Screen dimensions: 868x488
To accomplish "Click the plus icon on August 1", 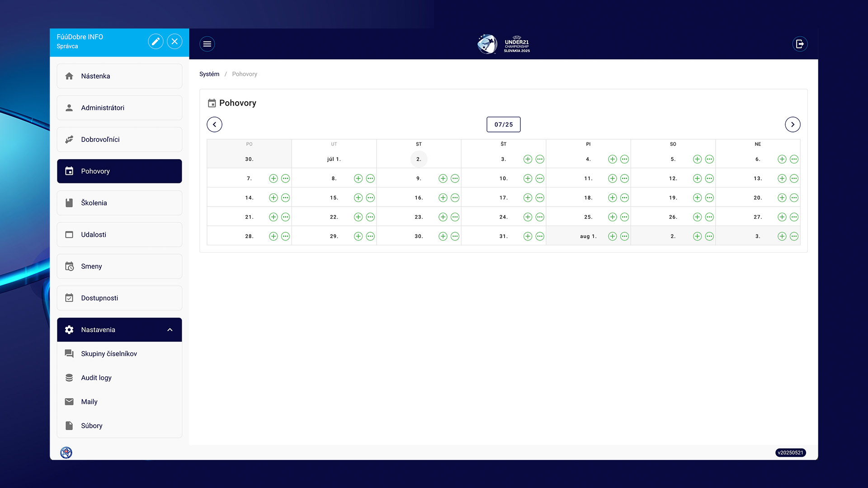I will (x=612, y=236).
